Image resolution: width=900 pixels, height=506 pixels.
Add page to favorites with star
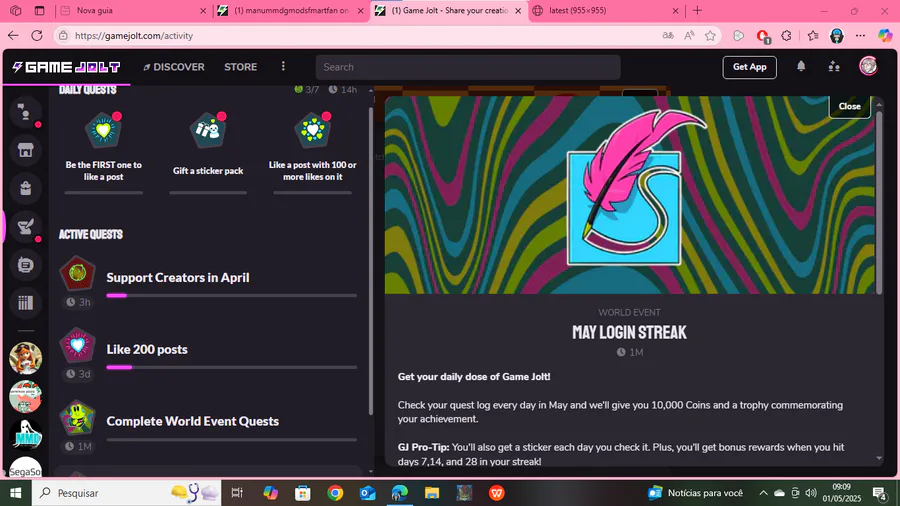(x=711, y=36)
